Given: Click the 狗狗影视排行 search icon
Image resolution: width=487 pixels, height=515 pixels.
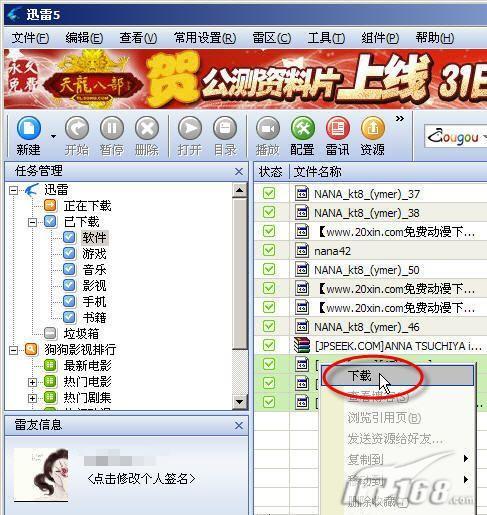Looking at the screenshot, I should [31, 349].
